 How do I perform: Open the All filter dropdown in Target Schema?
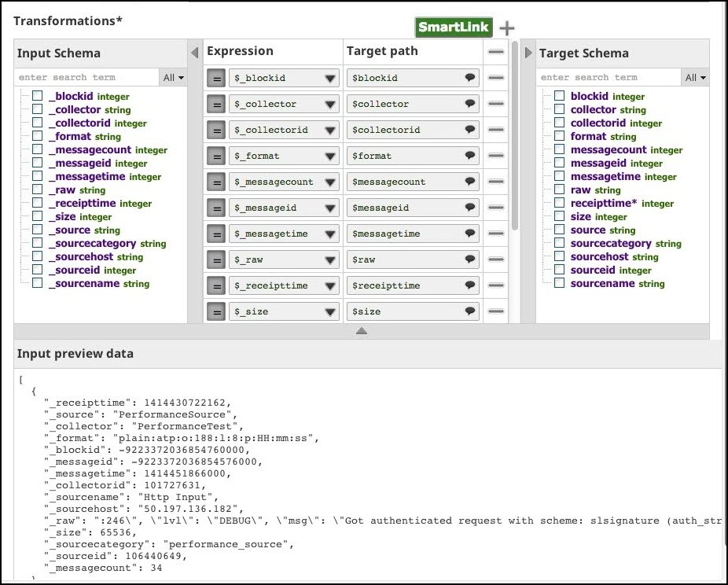pos(696,77)
